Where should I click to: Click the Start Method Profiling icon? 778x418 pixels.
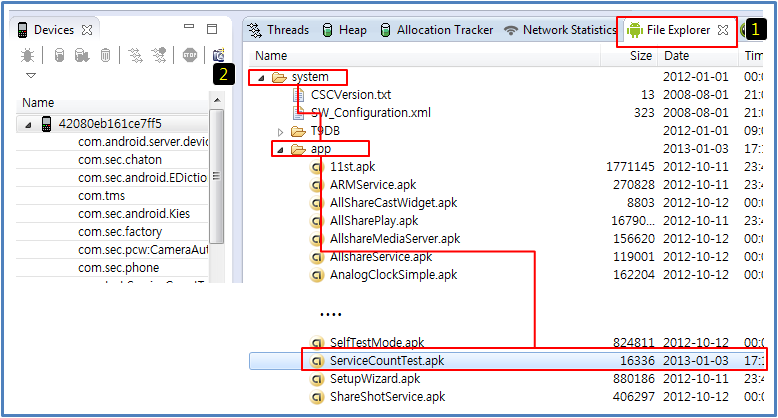(x=159, y=55)
